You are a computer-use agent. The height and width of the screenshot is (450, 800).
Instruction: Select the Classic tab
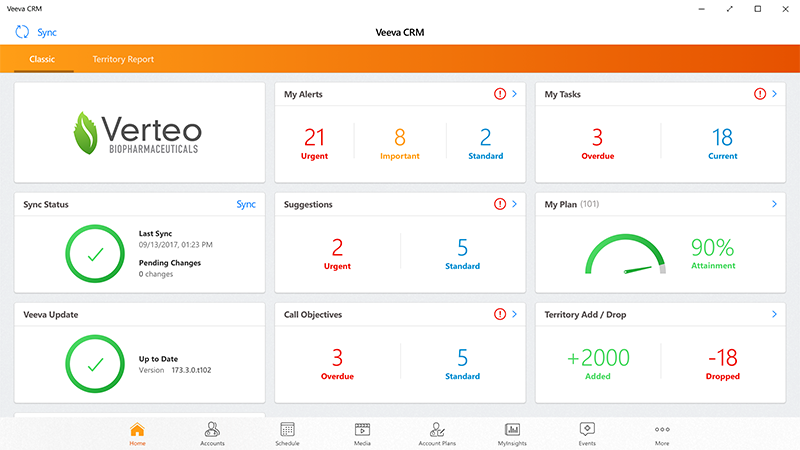pos(42,60)
